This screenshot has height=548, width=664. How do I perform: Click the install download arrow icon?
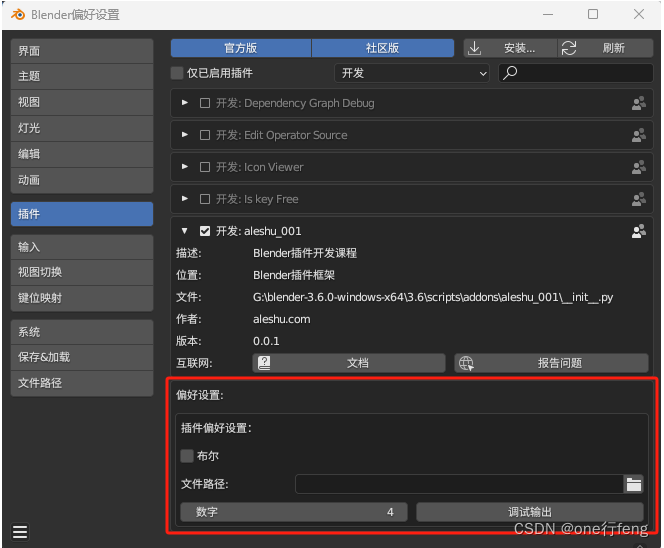pyautogui.click(x=474, y=48)
